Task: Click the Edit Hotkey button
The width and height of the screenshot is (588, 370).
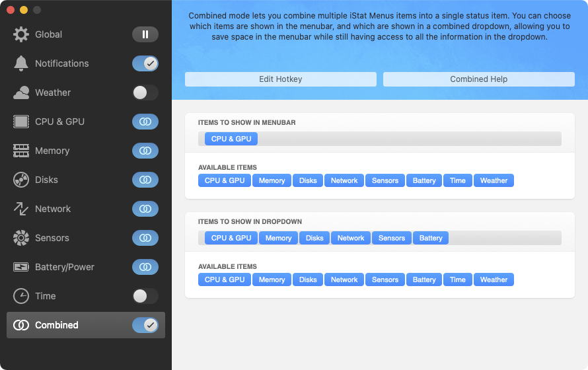Action: (281, 79)
